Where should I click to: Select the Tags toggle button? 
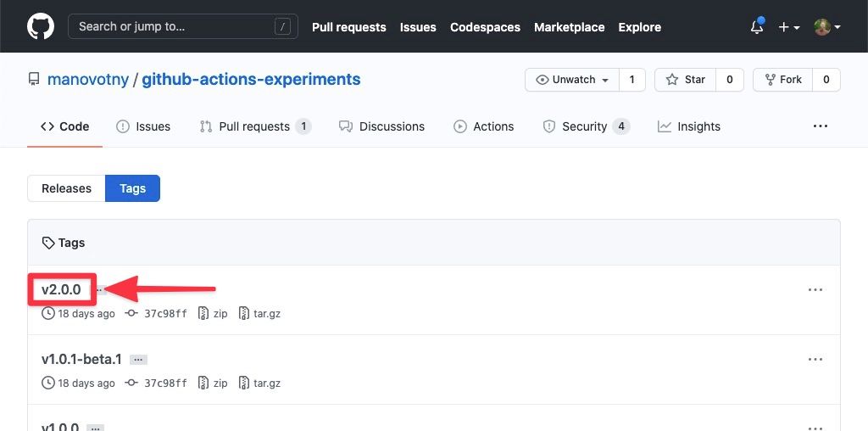pos(132,188)
